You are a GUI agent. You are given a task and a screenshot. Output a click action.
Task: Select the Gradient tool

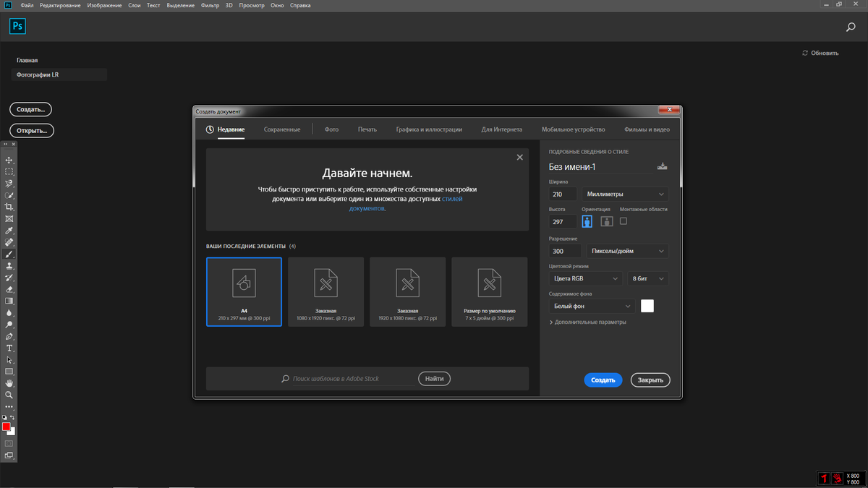(x=9, y=301)
